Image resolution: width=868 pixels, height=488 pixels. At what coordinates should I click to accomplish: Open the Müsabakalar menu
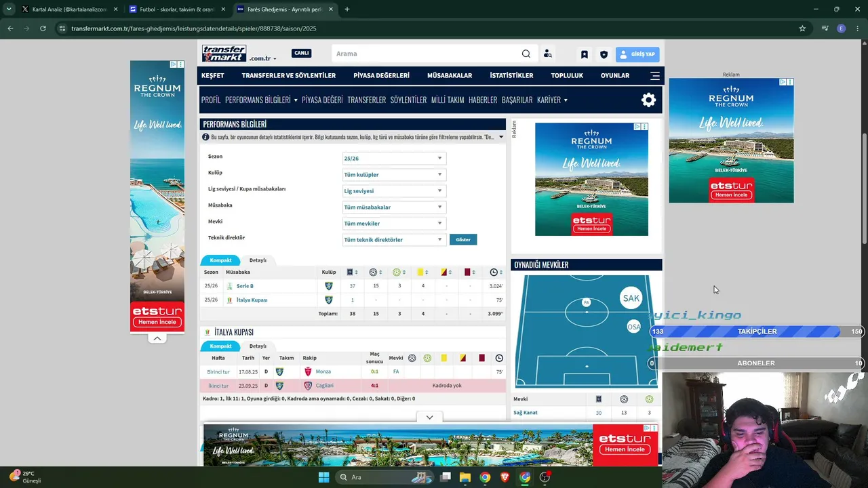click(450, 75)
